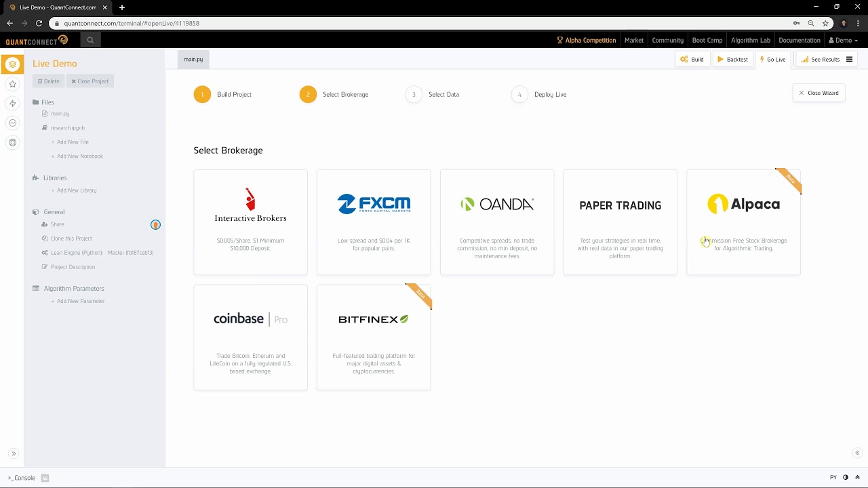Open the project layers icon in sidebar
This screenshot has height=488, width=868.
coord(12,64)
